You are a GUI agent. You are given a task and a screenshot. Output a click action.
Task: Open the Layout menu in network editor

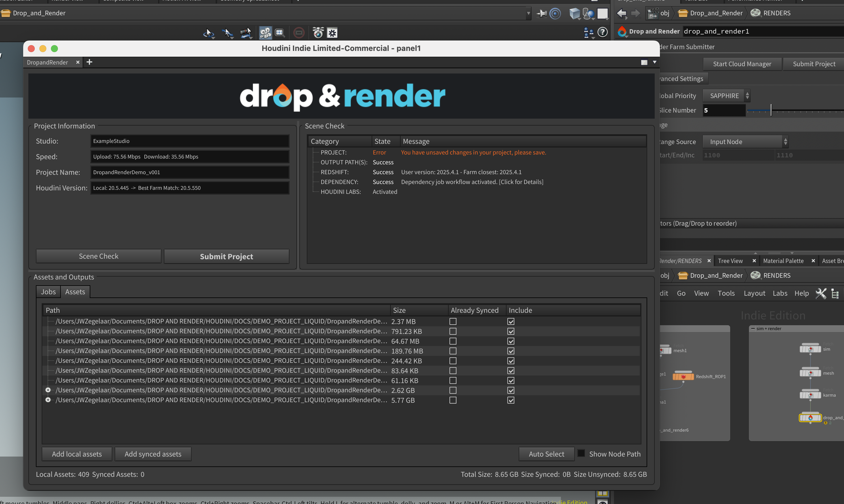pyautogui.click(x=754, y=293)
